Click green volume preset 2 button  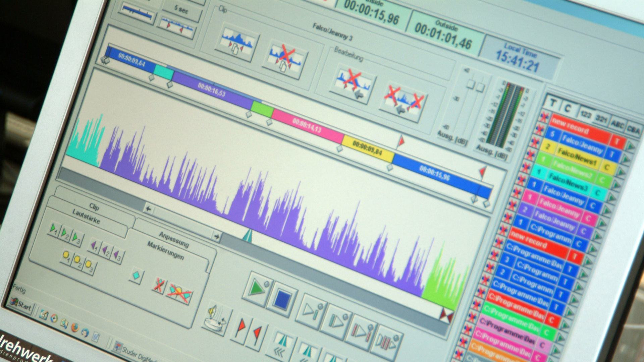[65, 234]
